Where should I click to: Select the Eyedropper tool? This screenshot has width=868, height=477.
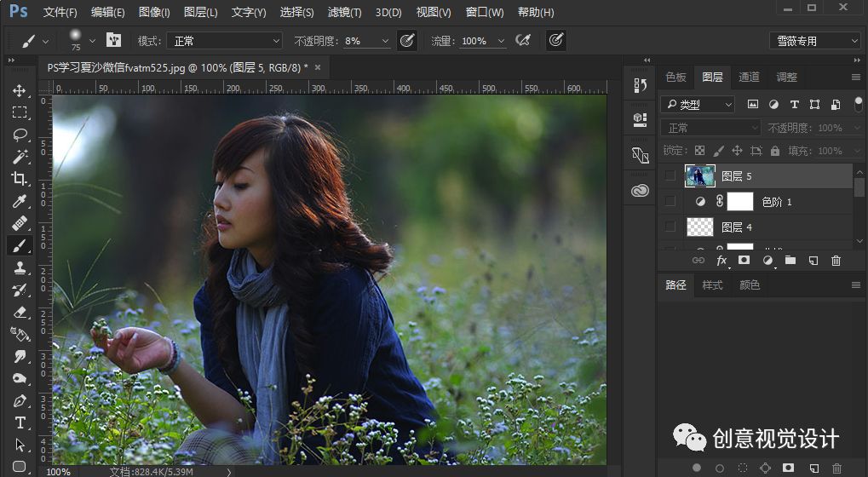(x=20, y=201)
